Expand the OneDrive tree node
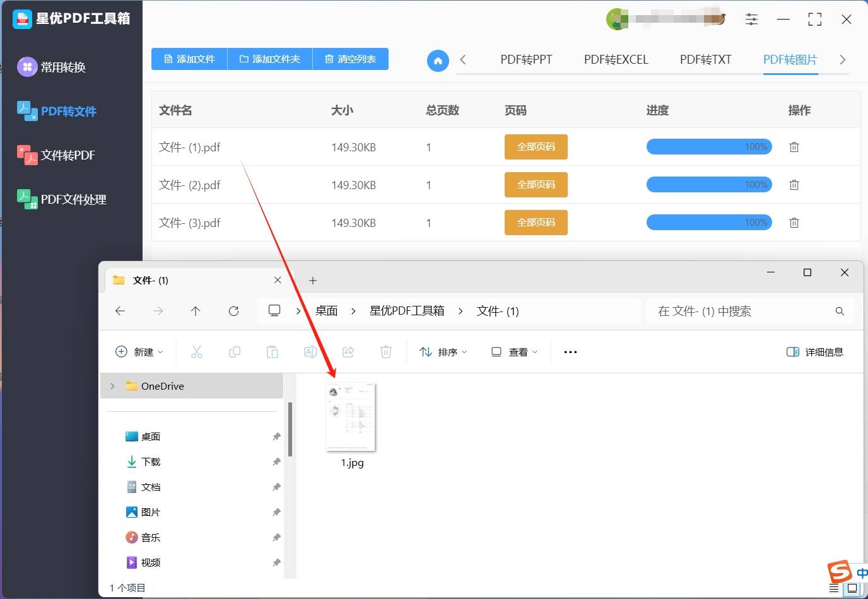This screenshot has width=868, height=599. 112,386
